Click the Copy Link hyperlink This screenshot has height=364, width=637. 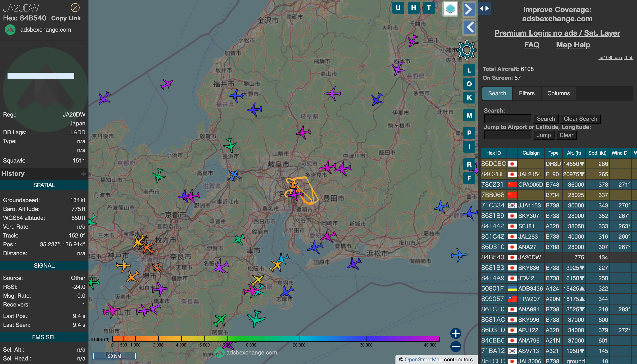66,18
